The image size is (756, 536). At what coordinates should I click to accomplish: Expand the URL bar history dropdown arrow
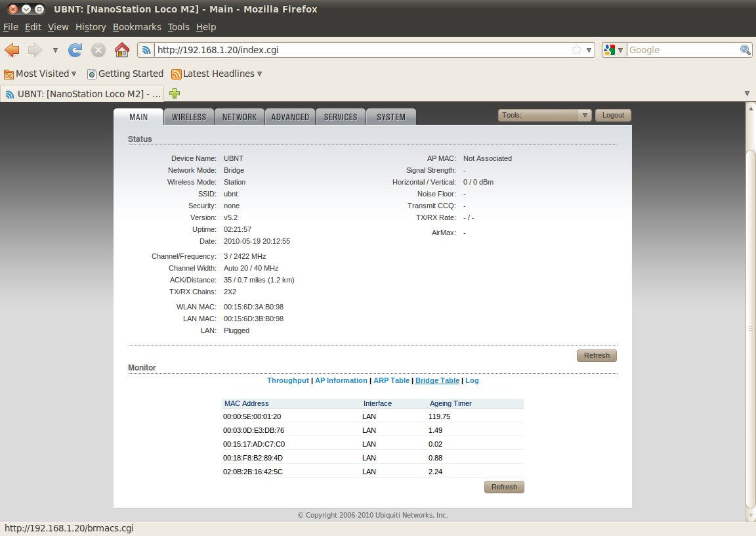coord(589,50)
